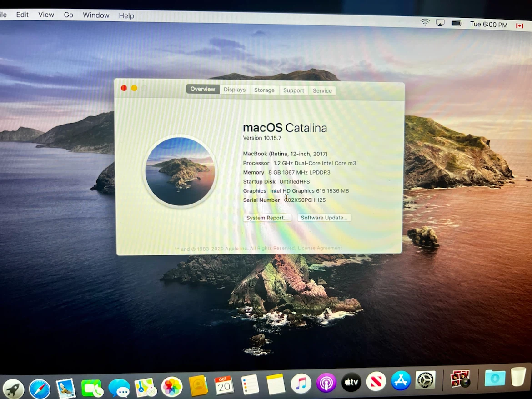The height and width of the screenshot is (399, 532).
Task: Open Contacts from the dock
Action: pyautogui.click(x=198, y=385)
